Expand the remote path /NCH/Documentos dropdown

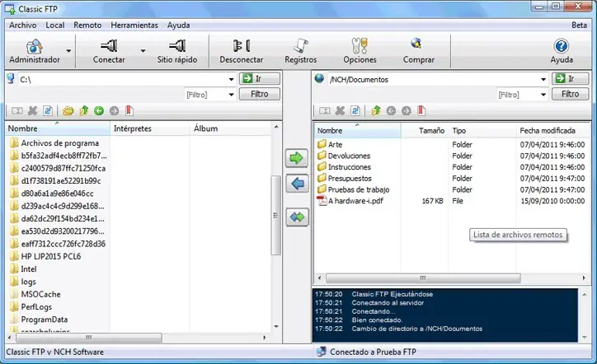pos(543,79)
